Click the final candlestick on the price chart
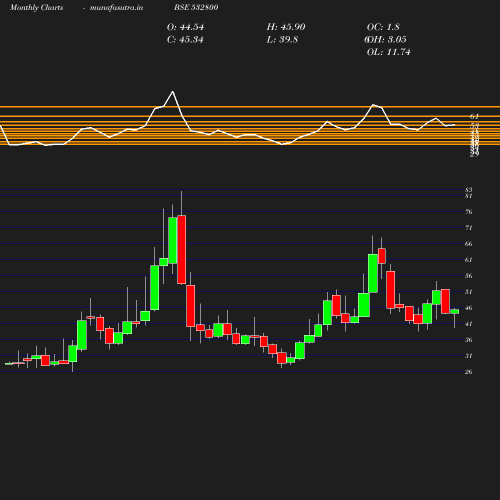The height and width of the screenshot is (500, 500). [455, 311]
